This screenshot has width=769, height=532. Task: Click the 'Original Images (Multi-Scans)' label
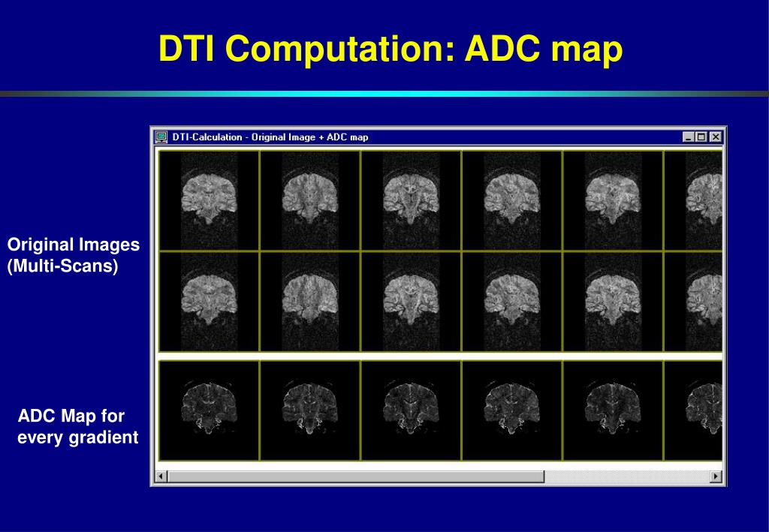(x=73, y=255)
